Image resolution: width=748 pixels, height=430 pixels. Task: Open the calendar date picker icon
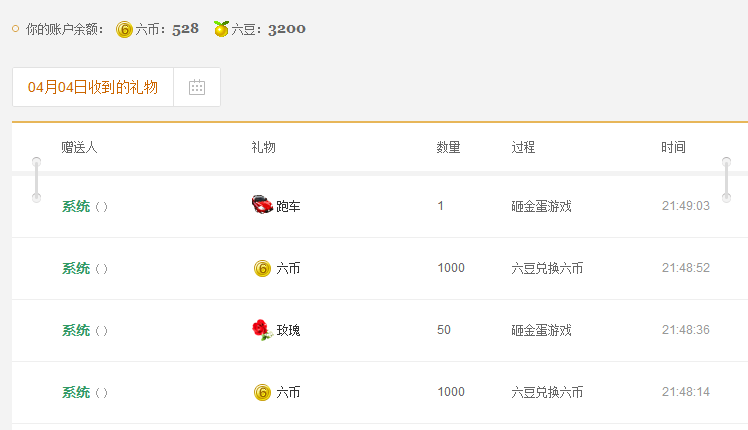(197, 87)
